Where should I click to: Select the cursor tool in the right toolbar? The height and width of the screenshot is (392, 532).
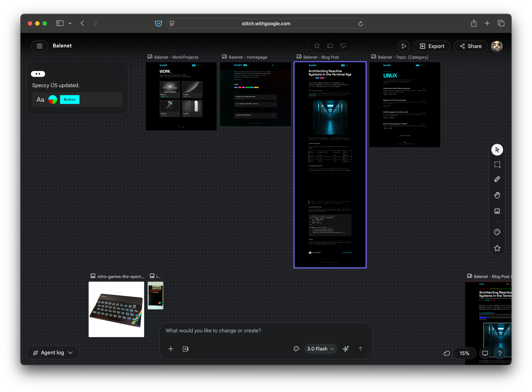click(x=497, y=150)
